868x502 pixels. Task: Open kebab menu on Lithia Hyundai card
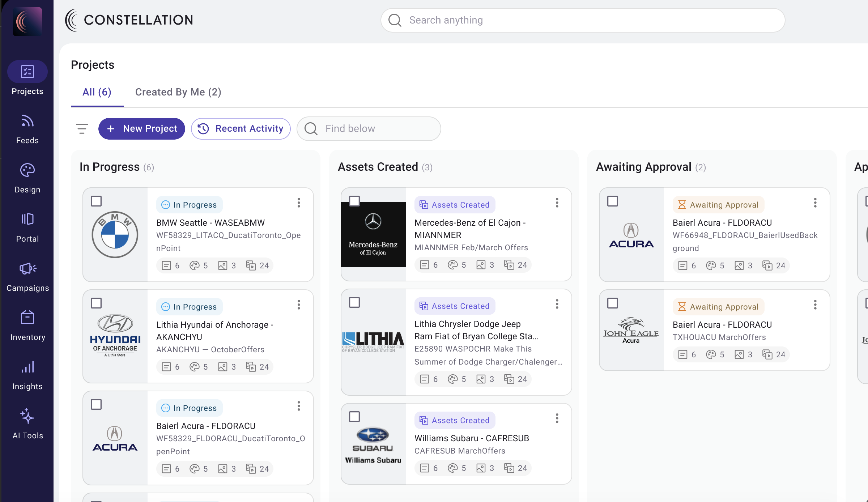[x=299, y=305]
